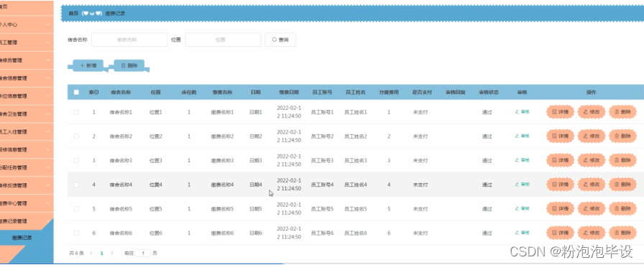Image resolution: width=644 pixels, height=265 pixels.
Task: Click the 缴费日期 column header
Action: point(289,93)
